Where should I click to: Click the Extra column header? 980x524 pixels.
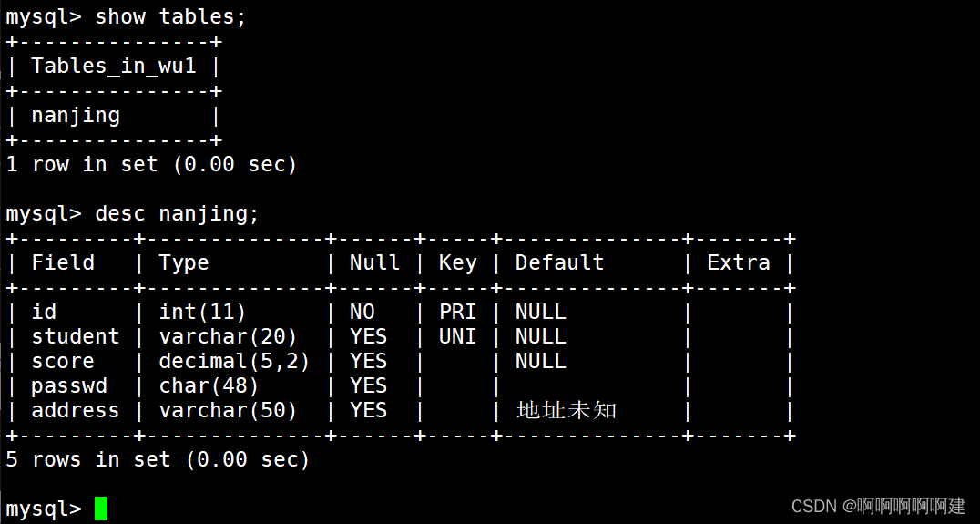738,262
